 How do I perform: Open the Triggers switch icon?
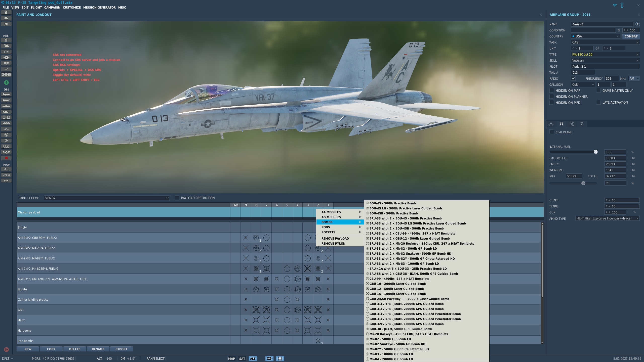[6, 52]
